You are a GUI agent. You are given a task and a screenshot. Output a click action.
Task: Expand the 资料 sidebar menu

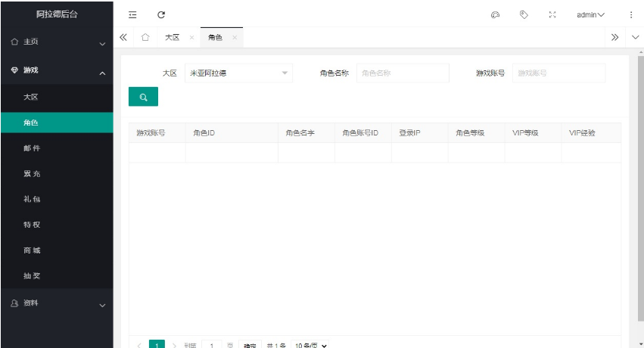click(x=57, y=303)
